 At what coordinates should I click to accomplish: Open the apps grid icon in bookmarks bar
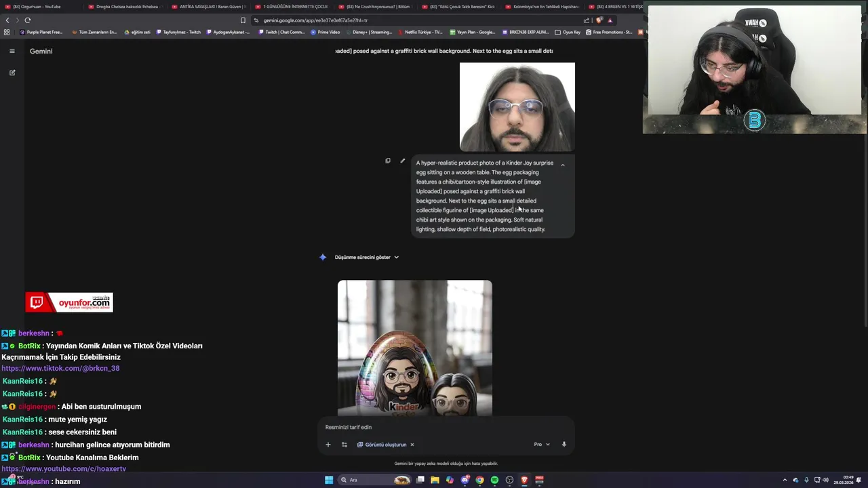(7, 32)
